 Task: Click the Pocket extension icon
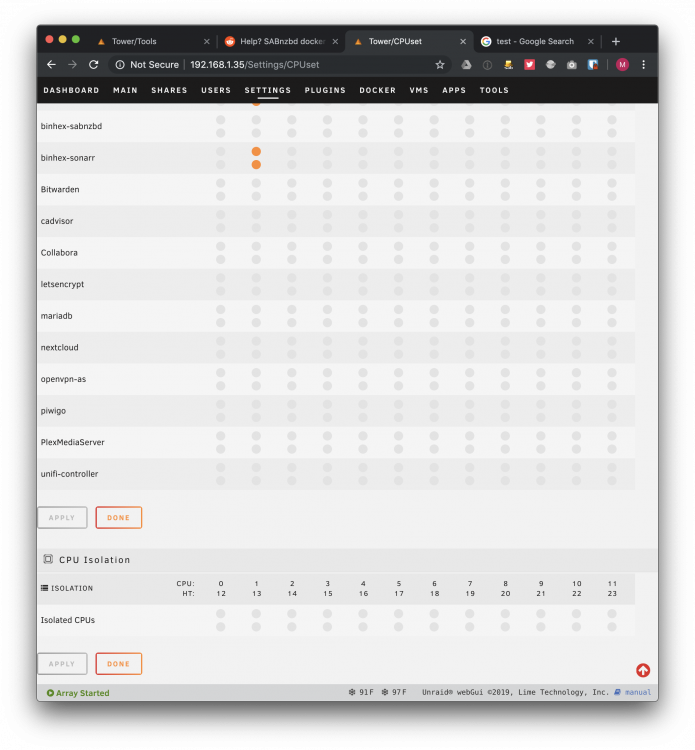pos(530,65)
